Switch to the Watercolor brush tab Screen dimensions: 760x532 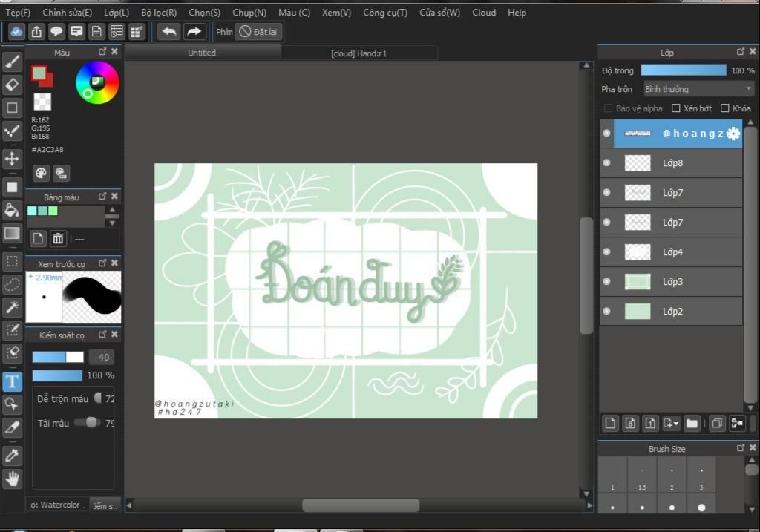[57, 505]
